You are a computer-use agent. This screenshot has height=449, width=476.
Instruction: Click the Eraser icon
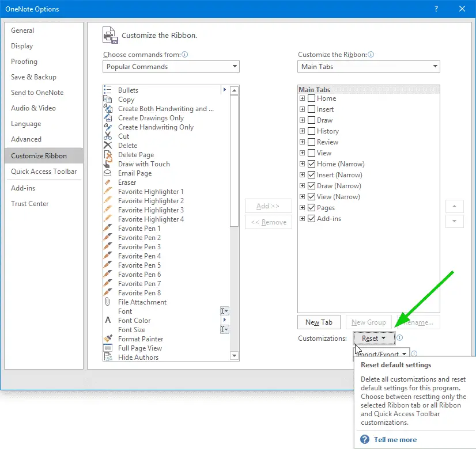pyautogui.click(x=108, y=182)
